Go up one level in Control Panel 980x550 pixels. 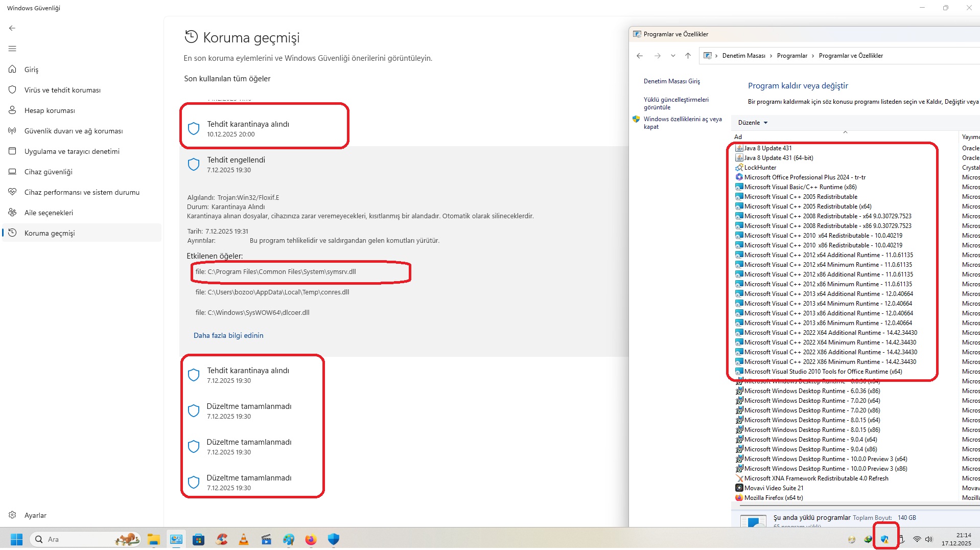click(x=688, y=56)
